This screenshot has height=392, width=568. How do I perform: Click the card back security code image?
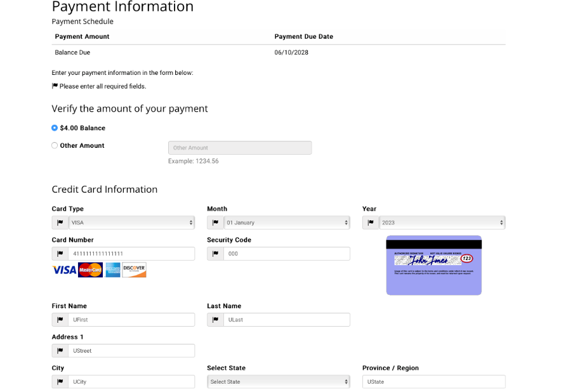coord(434,265)
